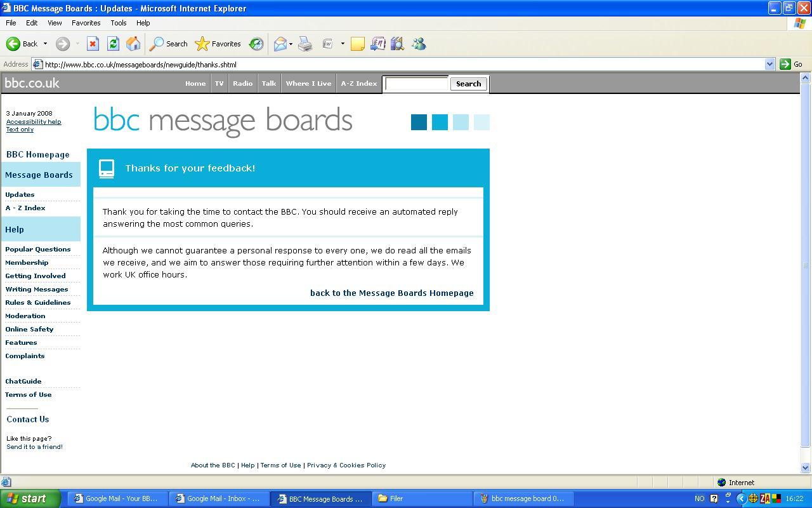Click the BBC search text field
Image resolution: width=812 pixels, height=508 pixels.
pyautogui.click(x=417, y=84)
